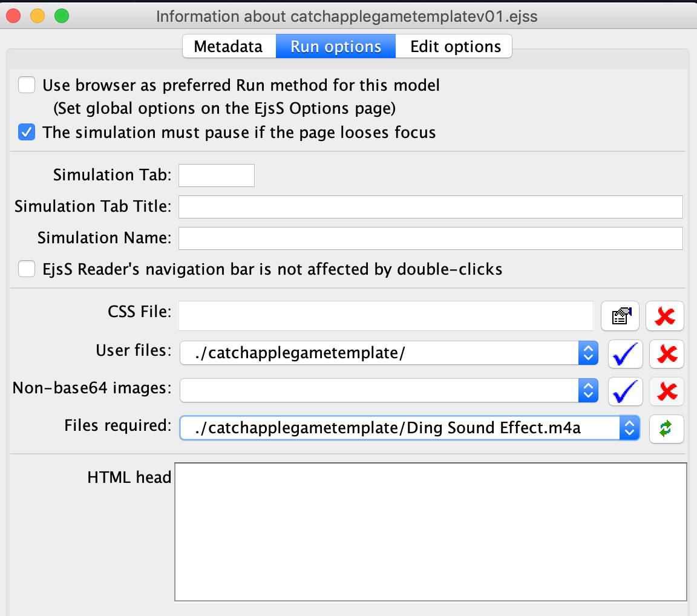The height and width of the screenshot is (616, 697).
Task: Clear the CSS File with red X
Action: pos(665,316)
